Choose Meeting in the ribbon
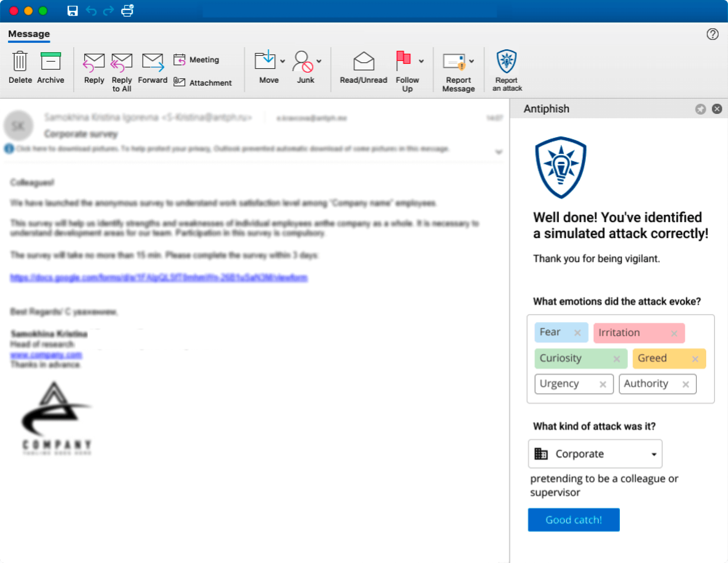 pos(196,60)
